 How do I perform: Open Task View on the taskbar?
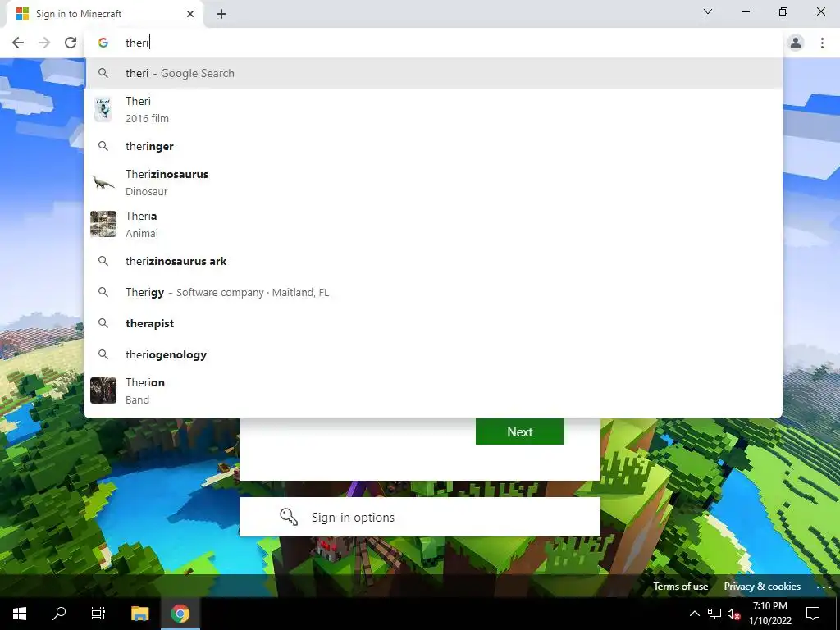click(98, 614)
